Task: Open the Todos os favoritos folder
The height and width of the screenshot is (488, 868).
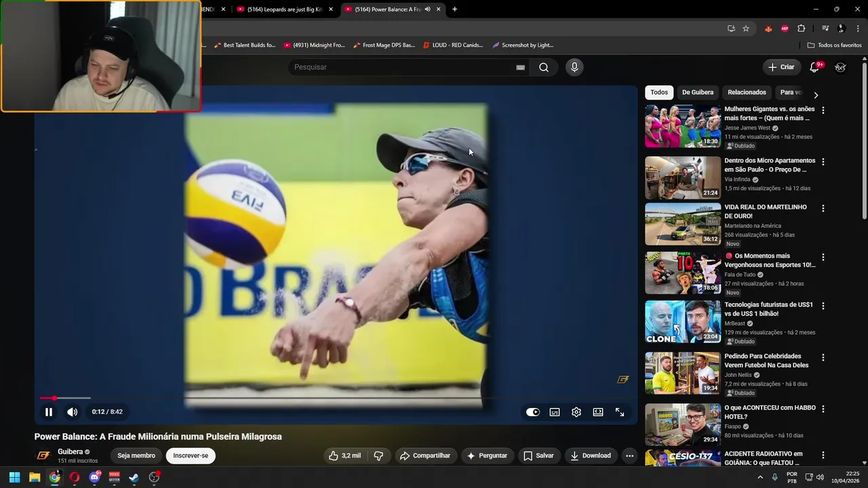Action: click(834, 45)
